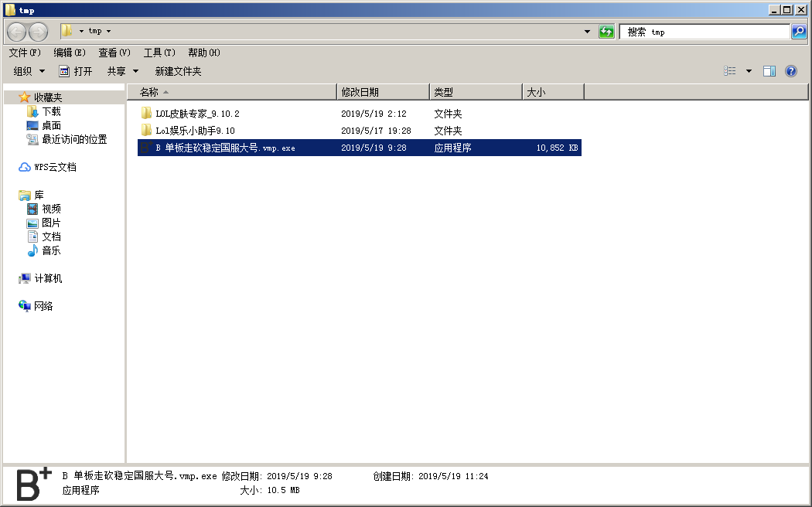
Task: Select 文档 under libraries
Action: pos(51,236)
